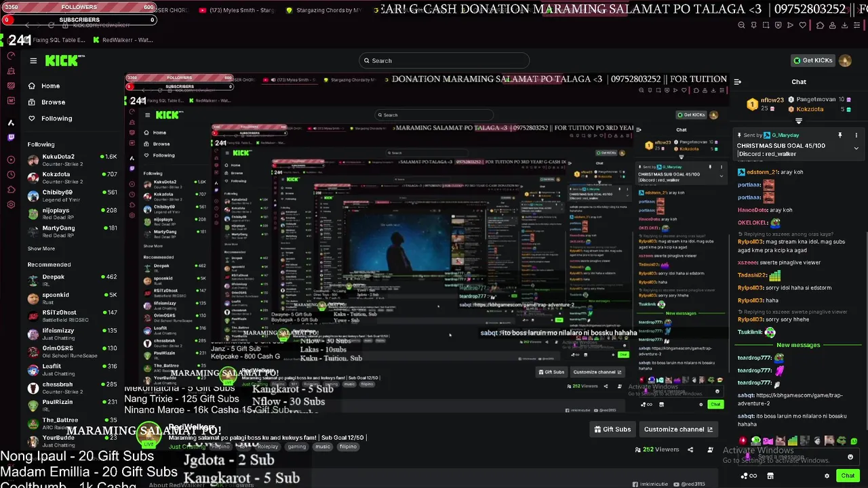Viewport: 868px width, 488px height.
Task: Open Leafit in the Recommended channels
Action: pyautogui.click(x=73, y=369)
